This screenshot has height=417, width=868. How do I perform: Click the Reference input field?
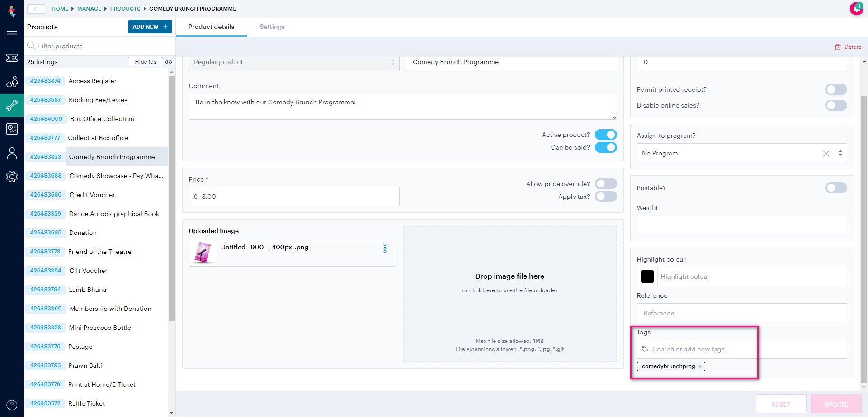[742, 313]
